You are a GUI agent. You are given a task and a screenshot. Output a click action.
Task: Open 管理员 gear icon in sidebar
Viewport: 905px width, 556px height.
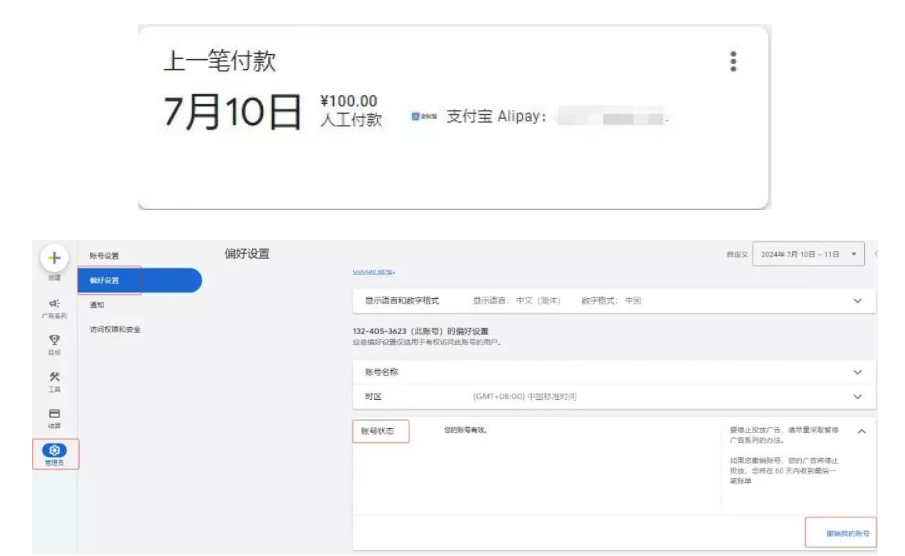pos(54,450)
